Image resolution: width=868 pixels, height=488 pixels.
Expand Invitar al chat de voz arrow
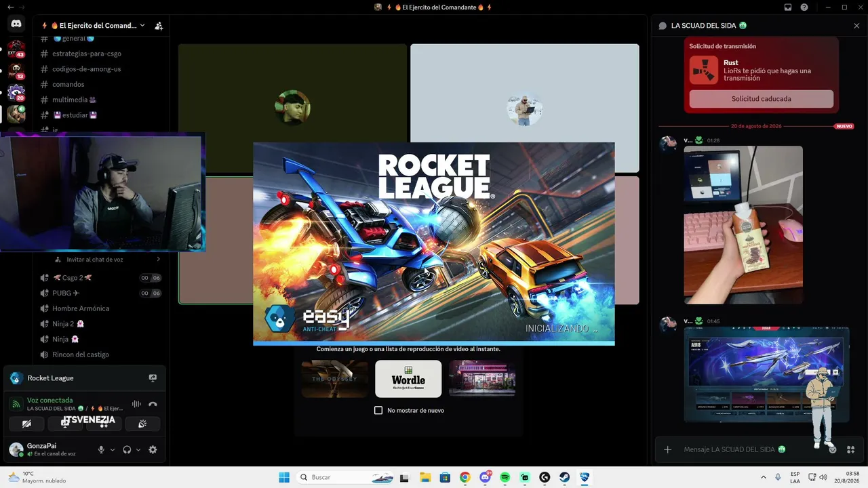point(159,260)
